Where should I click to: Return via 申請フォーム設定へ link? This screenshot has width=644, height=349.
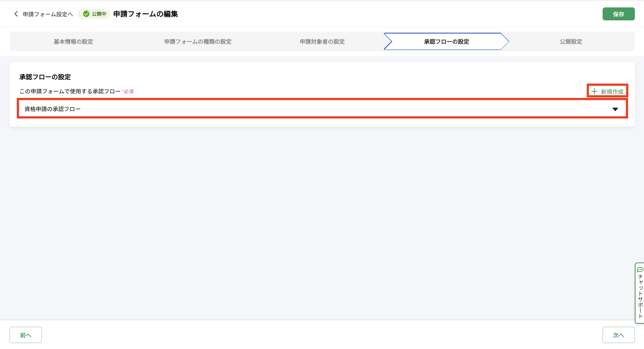point(47,14)
